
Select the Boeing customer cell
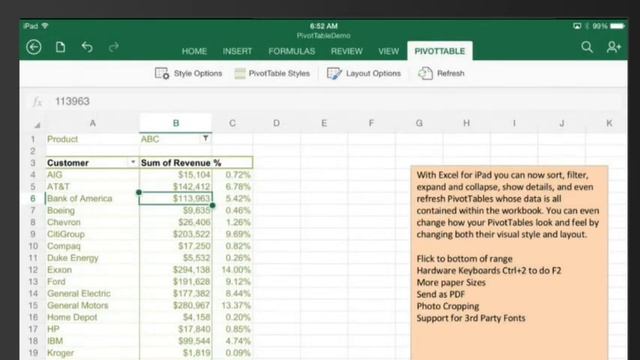point(93,211)
